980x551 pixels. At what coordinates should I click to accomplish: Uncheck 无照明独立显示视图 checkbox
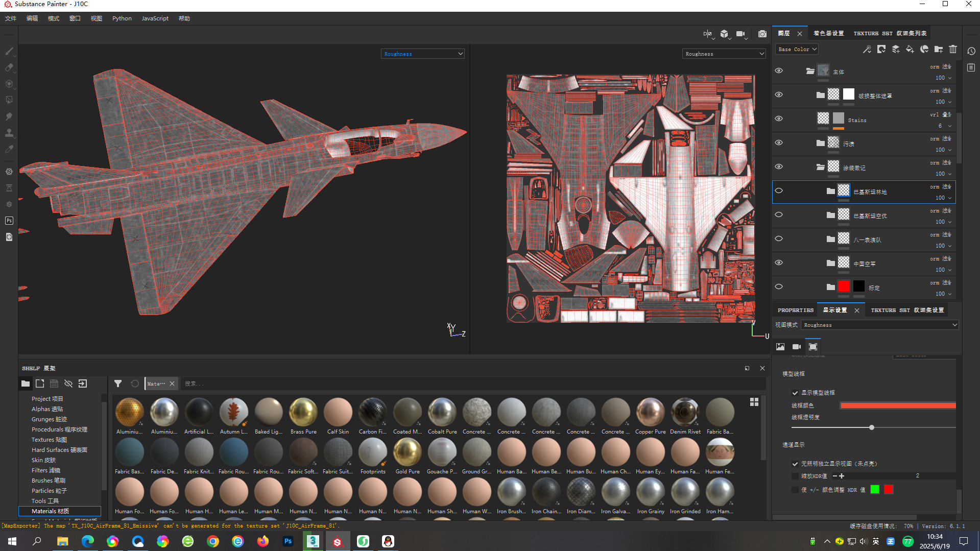[795, 464]
